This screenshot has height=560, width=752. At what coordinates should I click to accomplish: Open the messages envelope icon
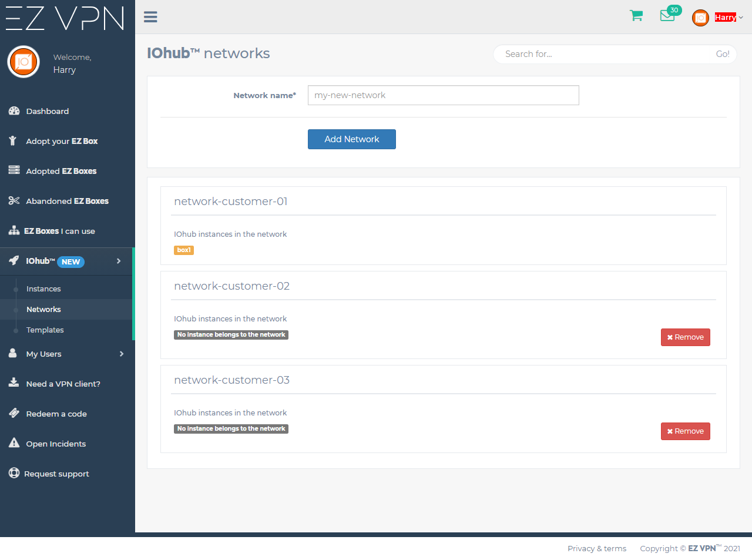[x=667, y=16]
